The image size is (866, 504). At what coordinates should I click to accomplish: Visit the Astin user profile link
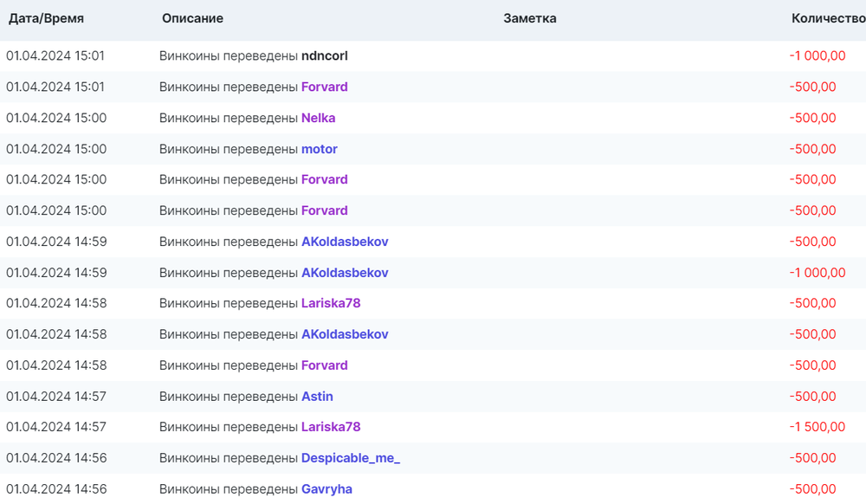[x=317, y=397]
